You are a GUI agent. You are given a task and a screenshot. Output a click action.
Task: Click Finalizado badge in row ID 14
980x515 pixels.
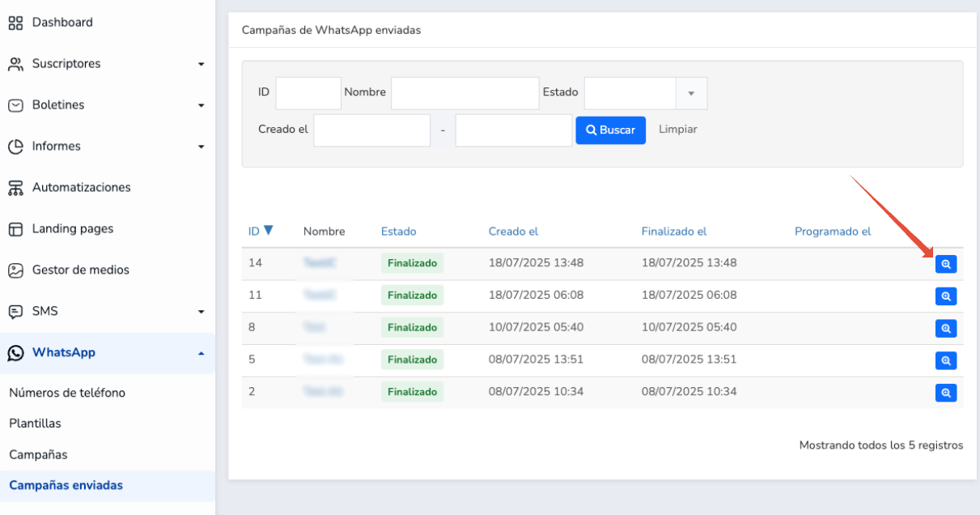413,263
